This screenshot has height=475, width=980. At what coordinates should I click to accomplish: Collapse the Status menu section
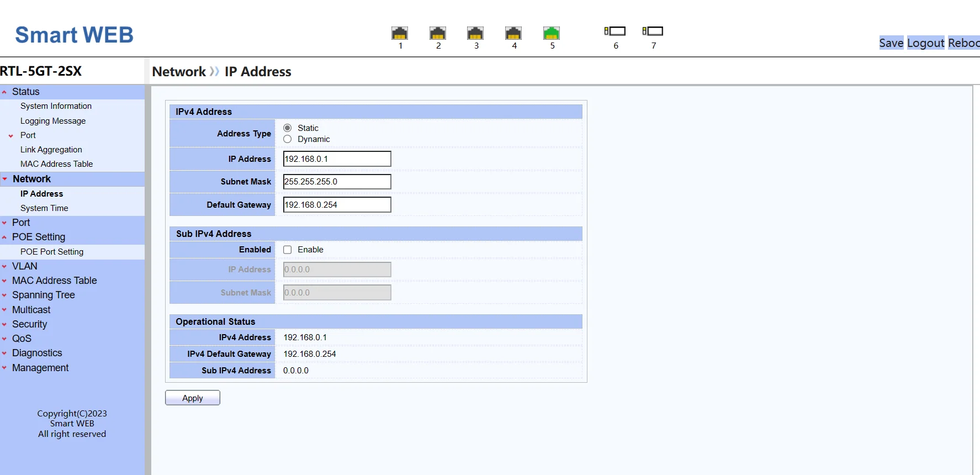[x=26, y=92]
